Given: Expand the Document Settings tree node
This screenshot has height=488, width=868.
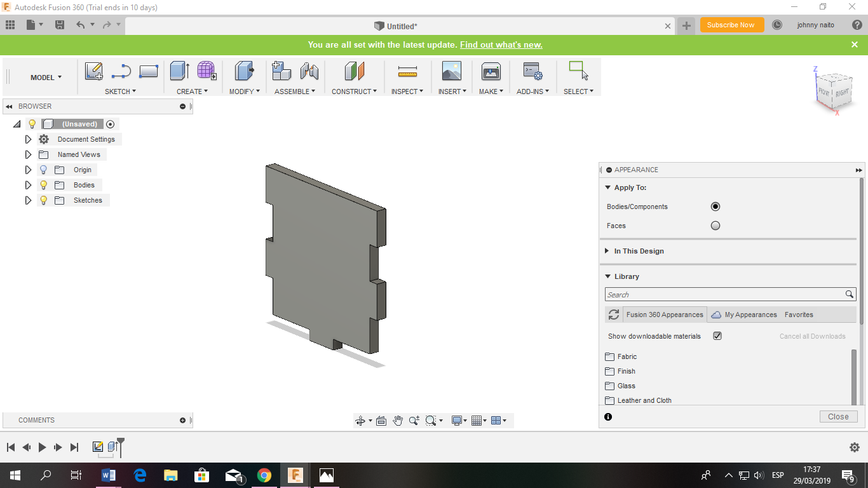Looking at the screenshot, I should (28, 139).
